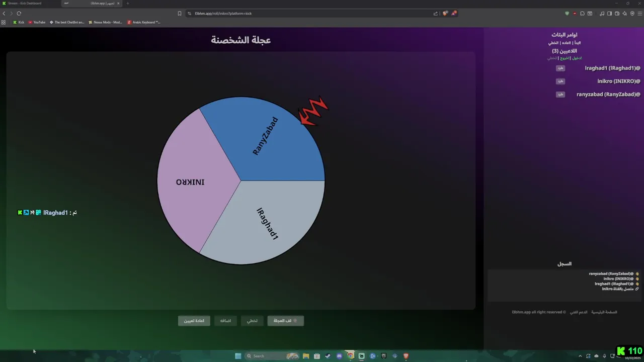
Task: Open Discord from the taskbar
Action: (x=339, y=356)
